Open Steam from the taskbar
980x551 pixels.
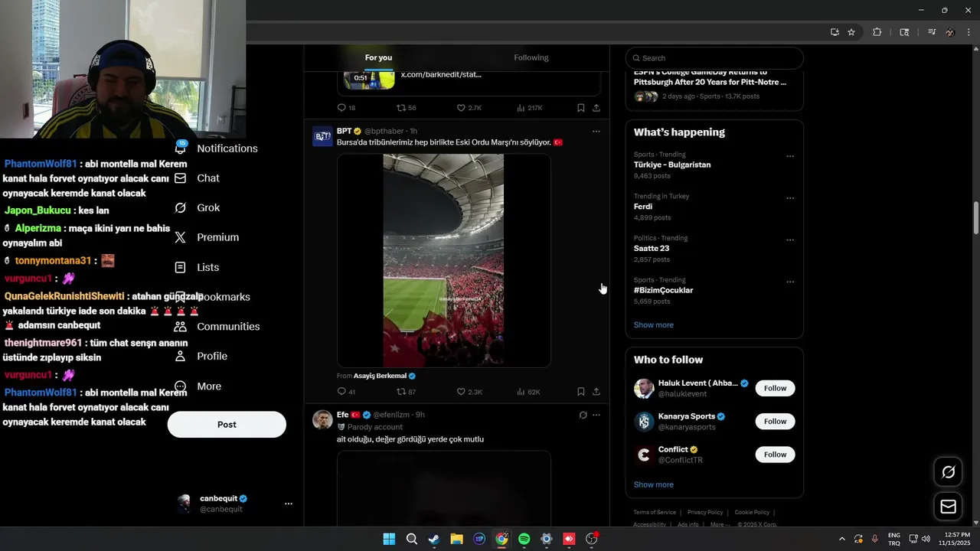tap(434, 539)
